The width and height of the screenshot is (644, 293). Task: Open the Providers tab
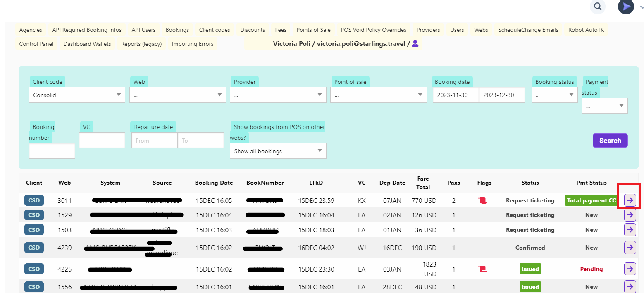[428, 30]
